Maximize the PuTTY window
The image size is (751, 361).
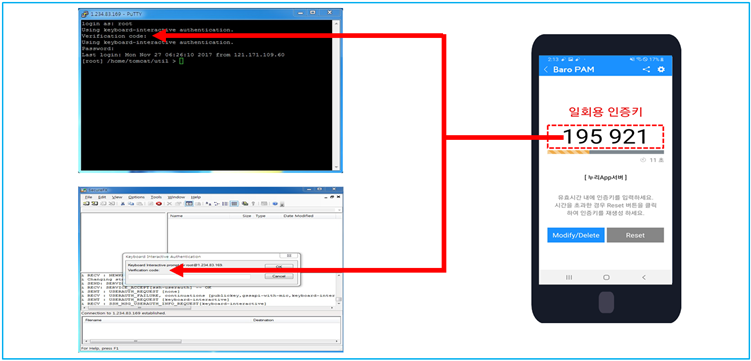[312, 12]
